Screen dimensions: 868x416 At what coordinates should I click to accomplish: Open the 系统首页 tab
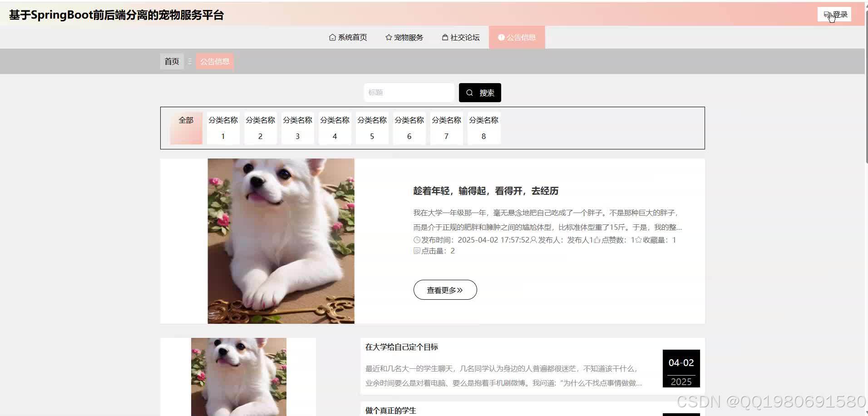coord(348,37)
